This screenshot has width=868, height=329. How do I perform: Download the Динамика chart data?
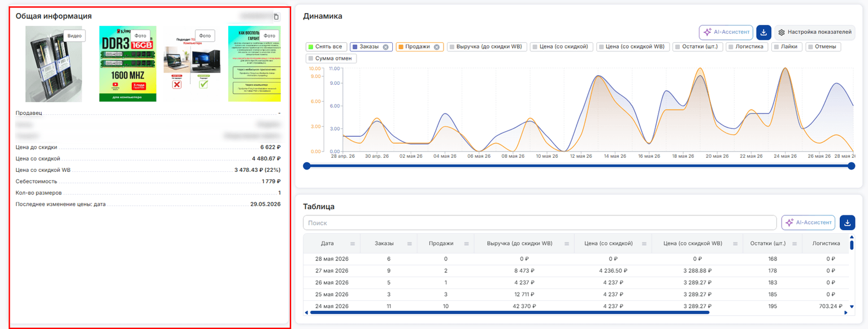tap(764, 32)
